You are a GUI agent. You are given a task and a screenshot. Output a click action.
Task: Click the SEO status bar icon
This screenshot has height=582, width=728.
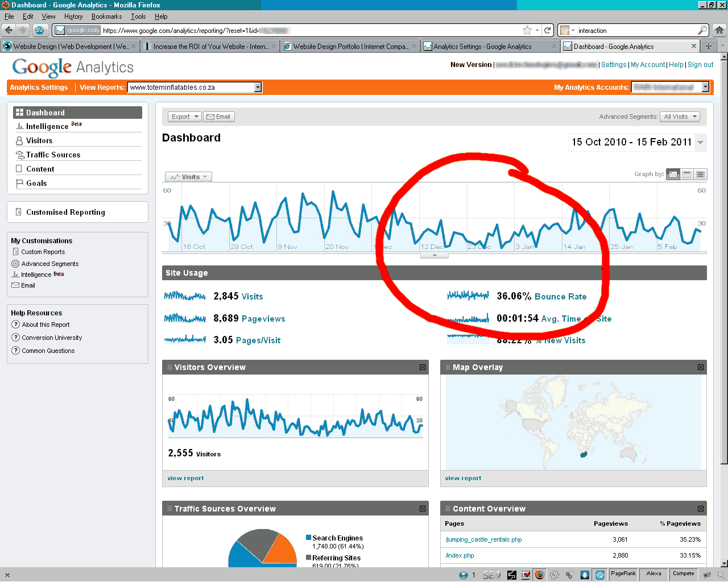tap(491, 575)
